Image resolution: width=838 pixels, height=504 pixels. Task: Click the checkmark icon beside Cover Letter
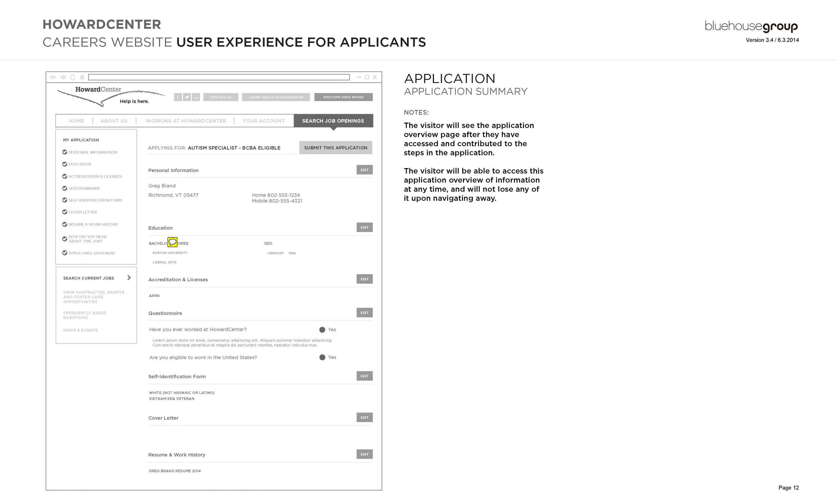[x=65, y=212]
